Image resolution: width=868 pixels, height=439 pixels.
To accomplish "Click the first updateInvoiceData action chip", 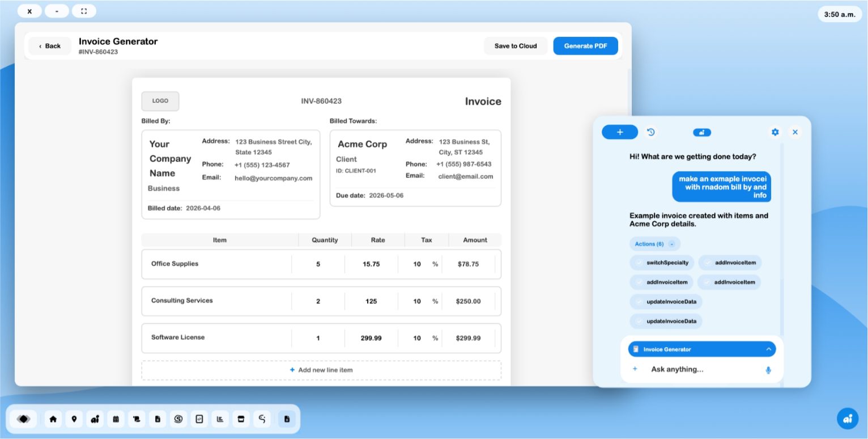I will pyautogui.click(x=666, y=301).
